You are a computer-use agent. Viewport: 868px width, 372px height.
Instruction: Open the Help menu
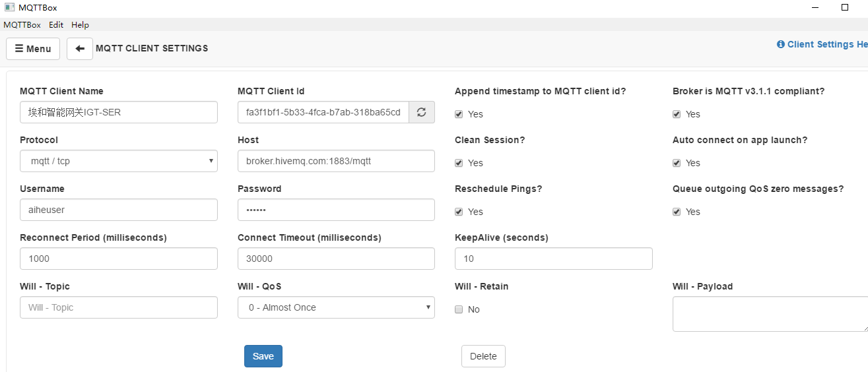click(x=80, y=25)
